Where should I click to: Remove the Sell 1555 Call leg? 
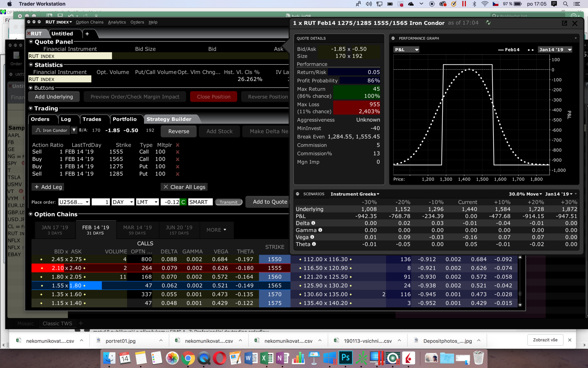pyautogui.click(x=178, y=152)
